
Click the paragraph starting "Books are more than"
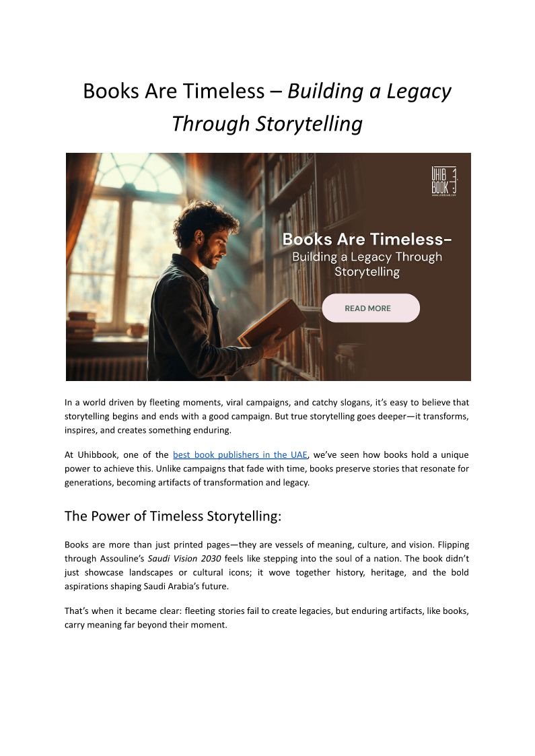[x=266, y=565]
